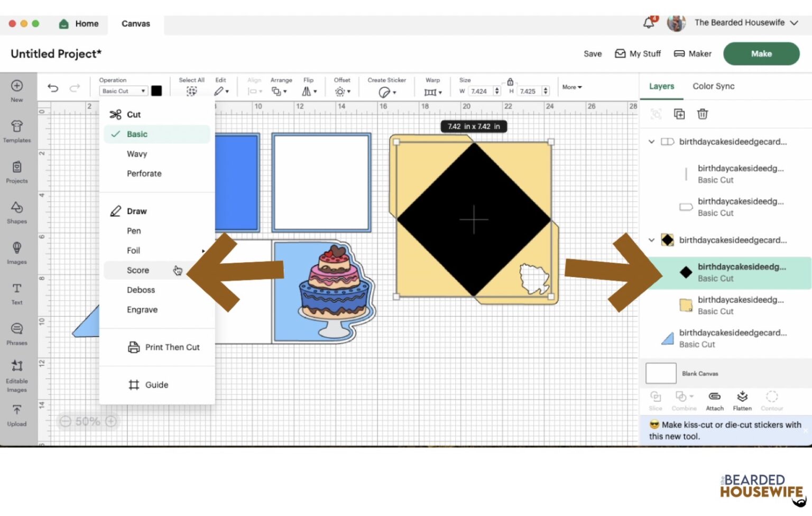Click the Duplicate layer icon
This screenshot has height=516, width=812.
(x=679, y=114)
